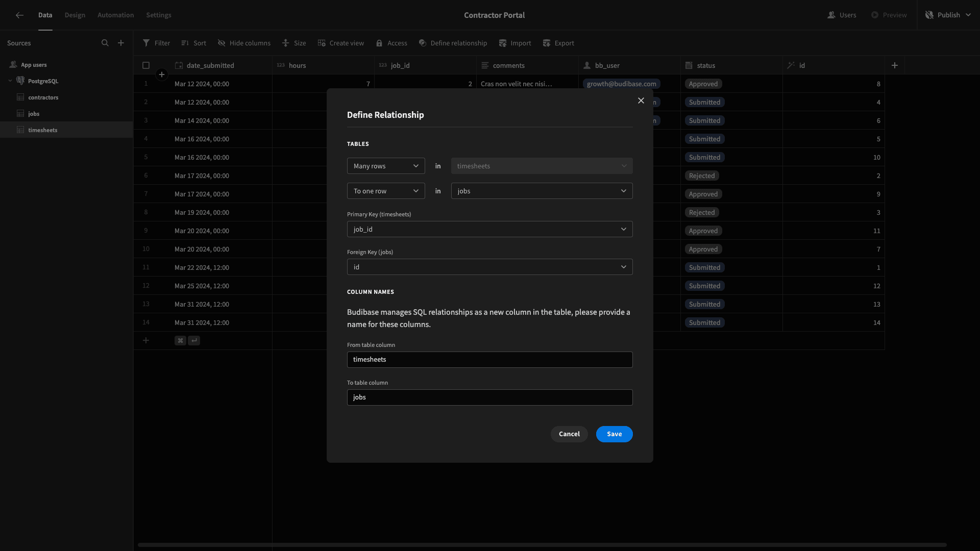This screenshot has height=551, width=980.
Task: Click Rejected status in row 6
Action: click(x=702, y=176)
